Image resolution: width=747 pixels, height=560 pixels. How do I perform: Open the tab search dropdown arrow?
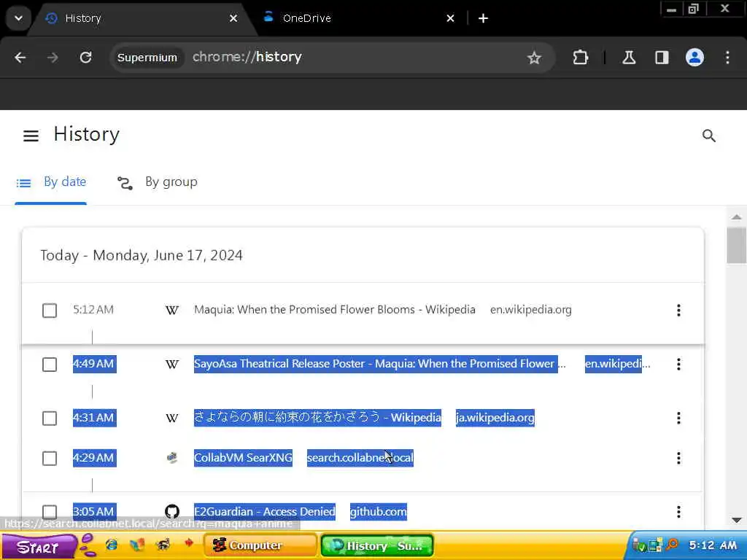(18, 18)
